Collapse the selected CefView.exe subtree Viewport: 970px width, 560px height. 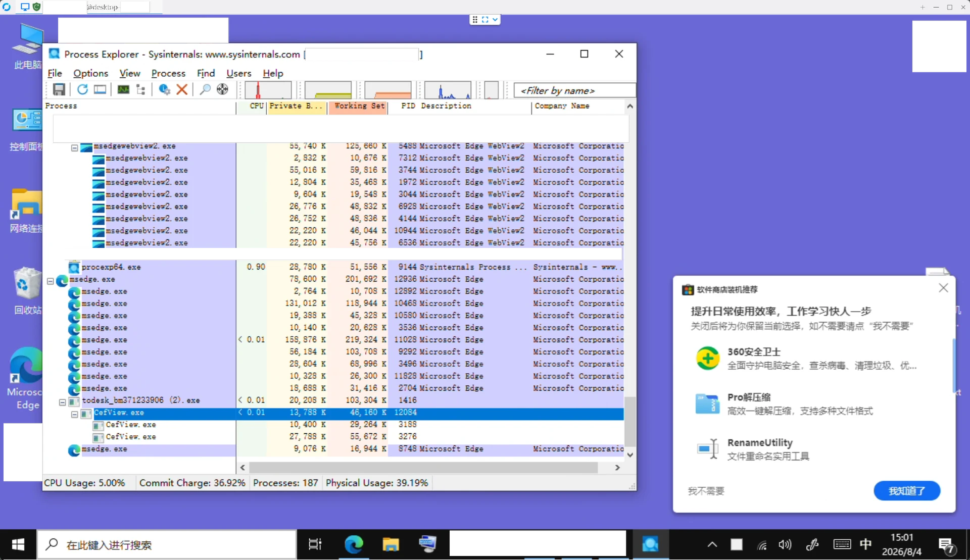(x=74, y=415)
